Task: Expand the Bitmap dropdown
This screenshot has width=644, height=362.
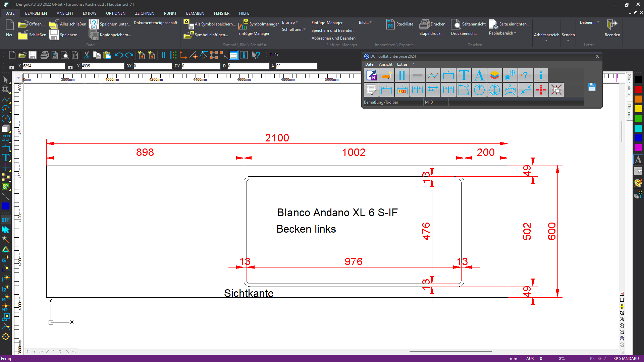Action: point(290,22)
